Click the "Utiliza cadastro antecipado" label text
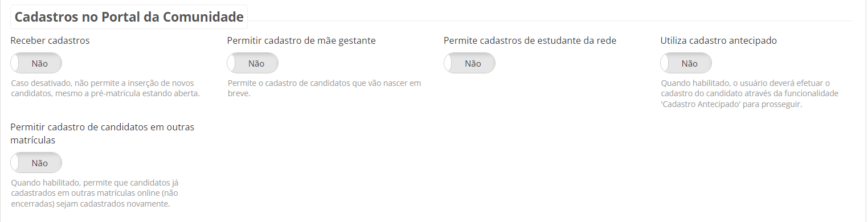868x222 pixels. pos(719,40)
